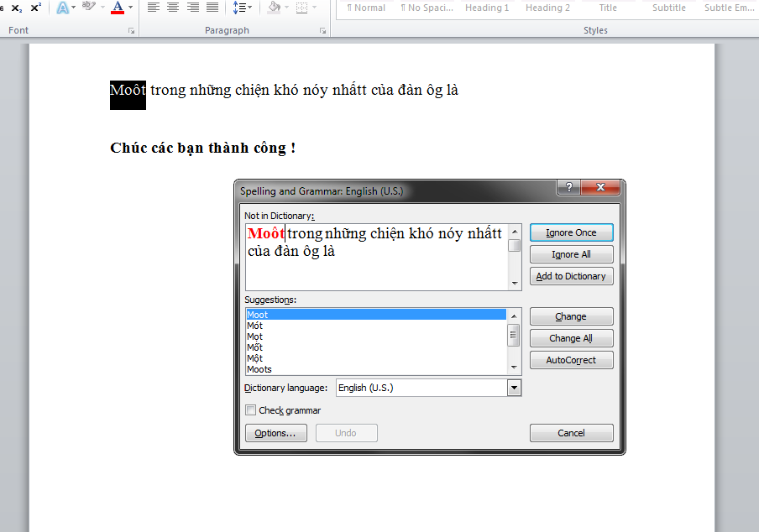Open the line spacing dropdown
Viewport: 759px width, 532px height.
[242, 8]
